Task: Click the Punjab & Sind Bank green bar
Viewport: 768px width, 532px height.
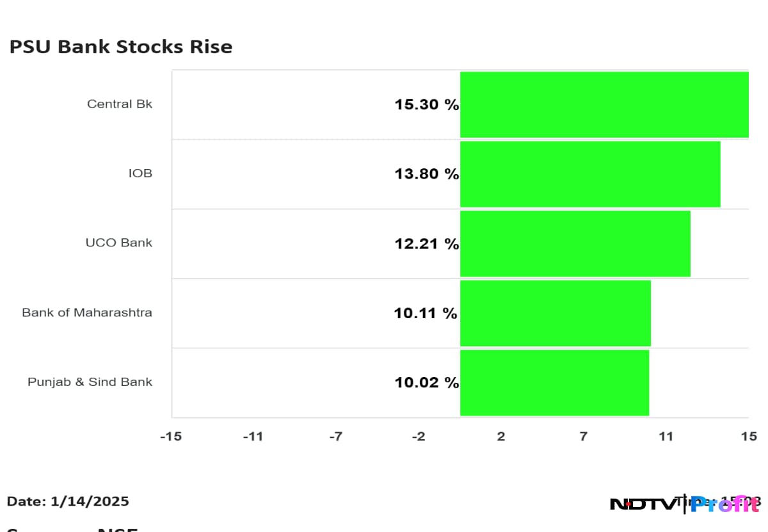Action: click(x=554, y=383)
